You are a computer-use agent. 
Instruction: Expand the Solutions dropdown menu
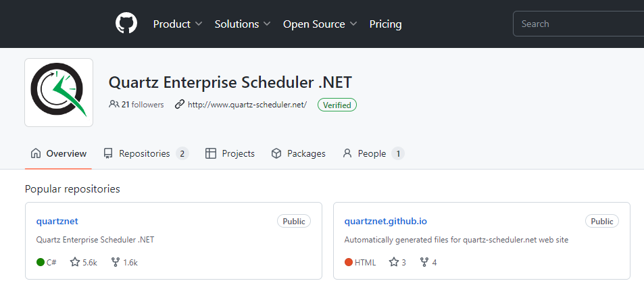pyautogui.click(x=242, y=24)
